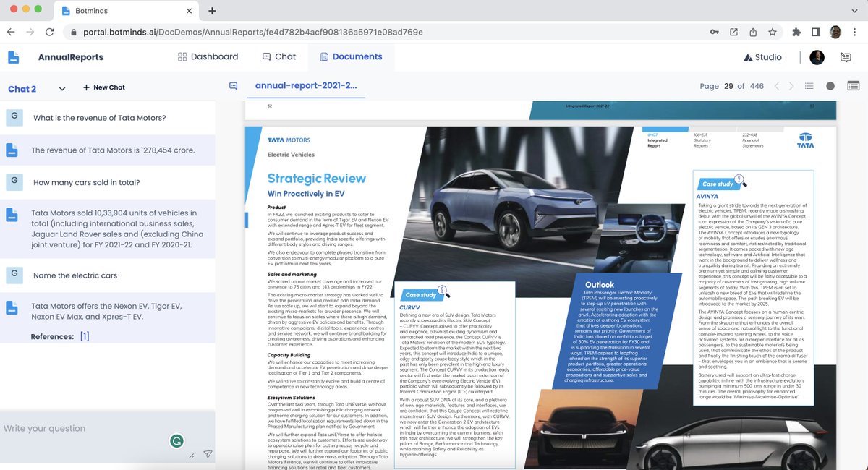Click the G user icon beside 'Name the electric cars'
Image resolution: width=868 pixels, height=470 pixels.
(14, 275)
